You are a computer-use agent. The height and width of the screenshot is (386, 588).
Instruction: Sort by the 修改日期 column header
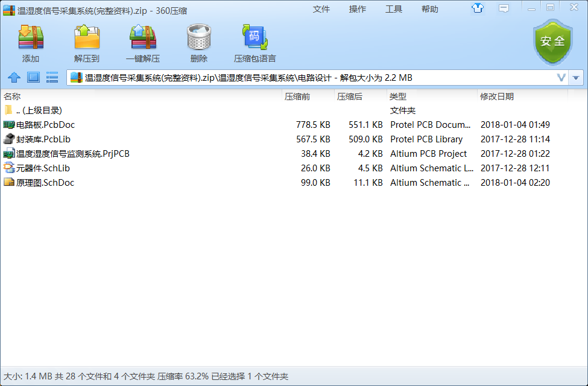tap(522, 96)
